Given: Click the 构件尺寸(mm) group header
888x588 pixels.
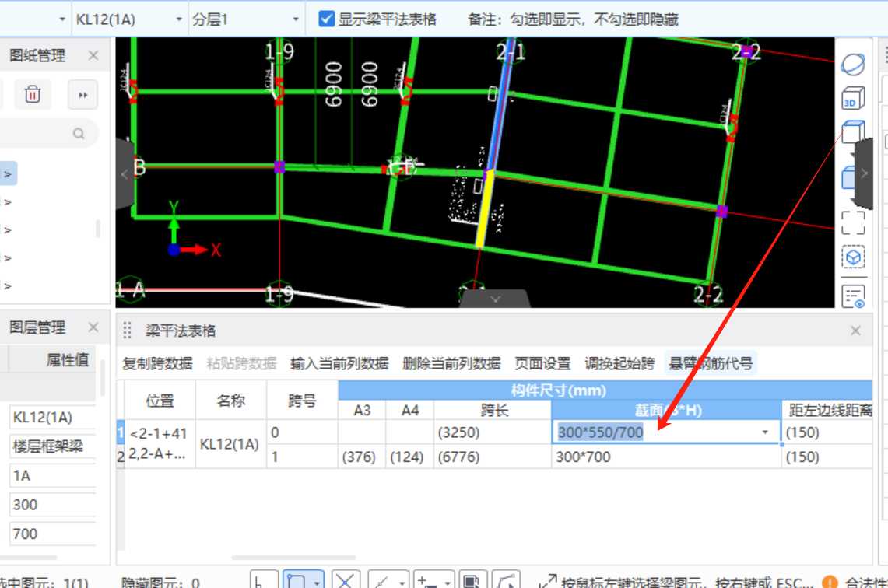Looking at the screenshot, I should (605, 390).
